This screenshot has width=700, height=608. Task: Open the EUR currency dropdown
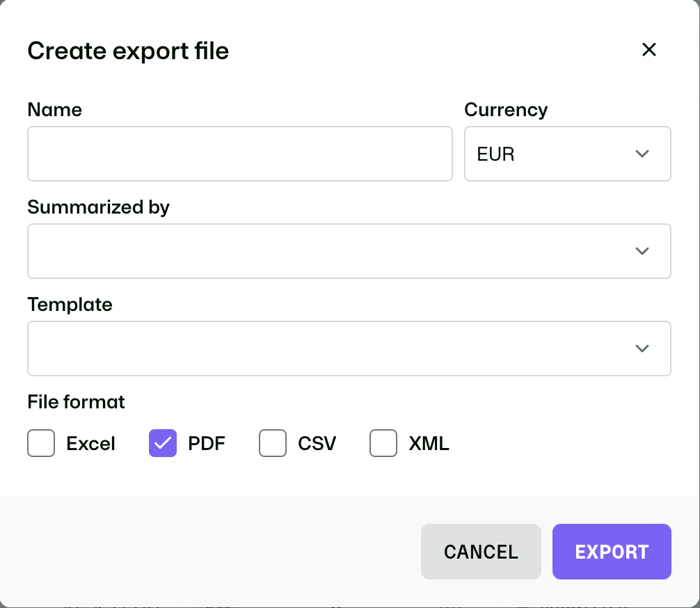click(x=567, y=154)
